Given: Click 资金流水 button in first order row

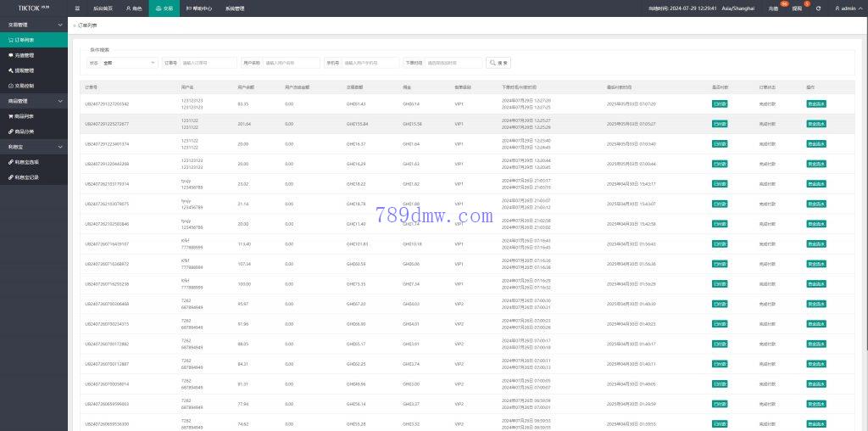Looking at the screenshot, I should [815, 104].
